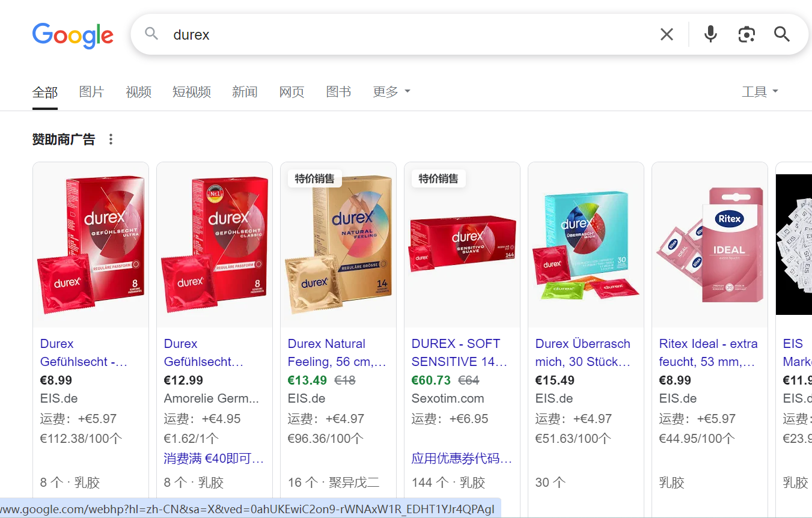Viewport: 812px width, 518px height.
Task: Click the struck-through €18 original price
Action: pyautogui.click(x=345, y=380)
